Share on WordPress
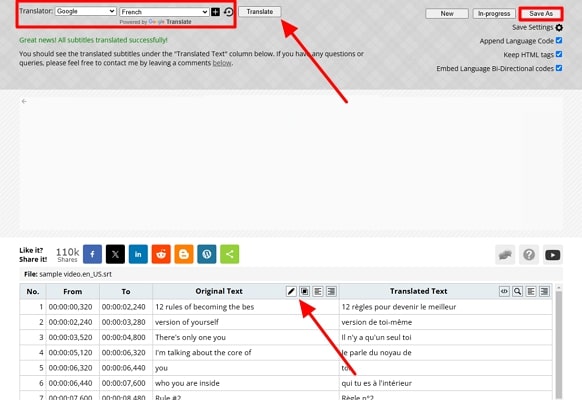 (x=207, y=254)
